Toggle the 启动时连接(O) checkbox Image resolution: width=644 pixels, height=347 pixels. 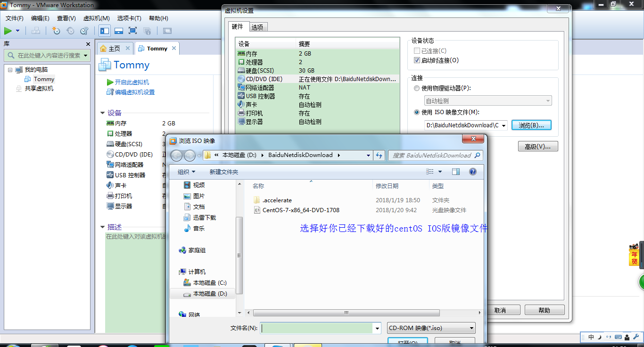point(417,60)
